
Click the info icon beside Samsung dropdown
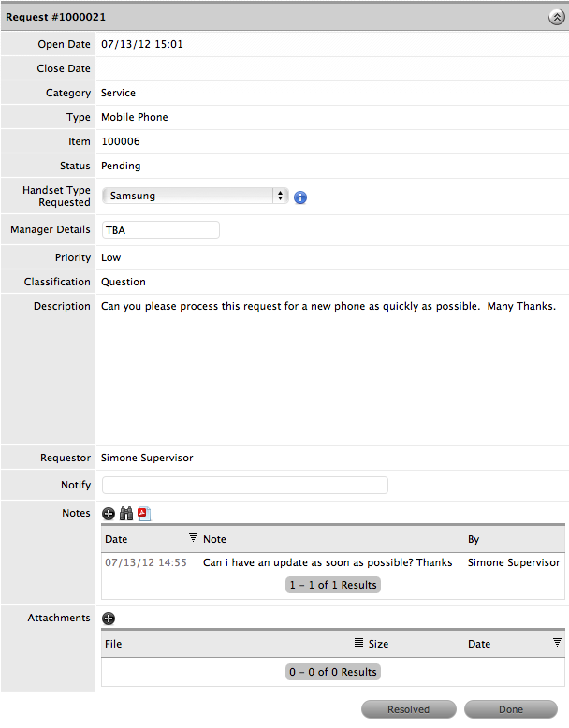(300, 197)
